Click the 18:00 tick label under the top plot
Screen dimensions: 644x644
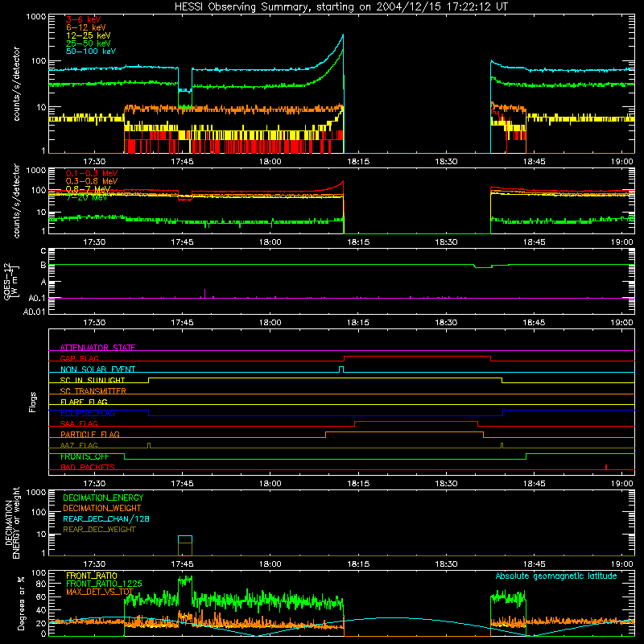[270, 162]
